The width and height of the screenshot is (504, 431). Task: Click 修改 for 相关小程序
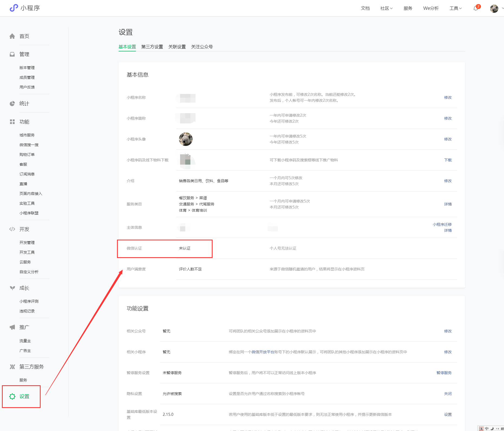click(x=448, y=352)
